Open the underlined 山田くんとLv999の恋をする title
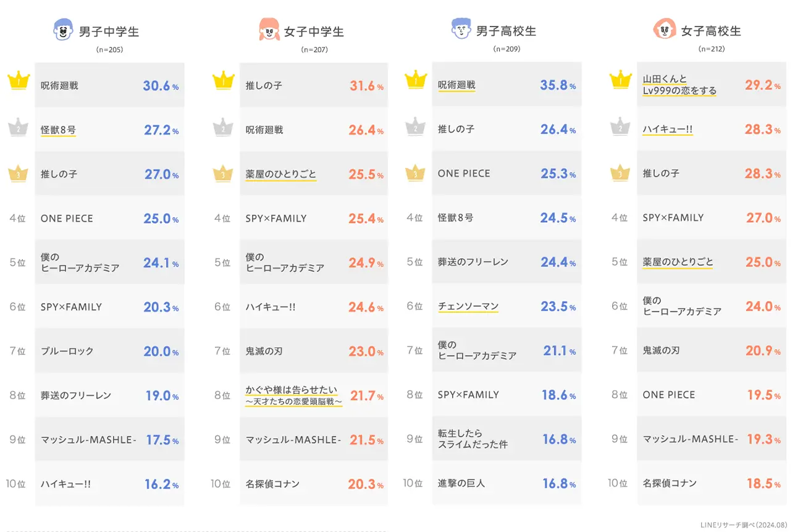Image resolution: width=803 pixels, height=532 pixels. pyautogui.click(x=679, y=85)
